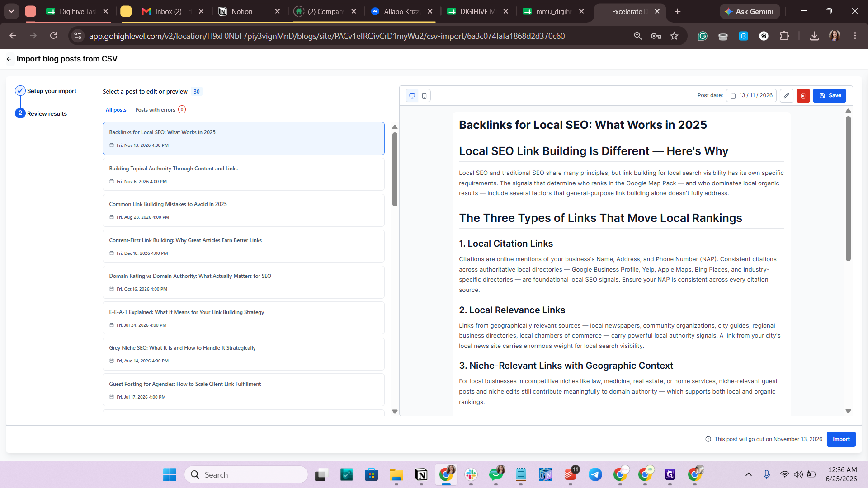Select post Backlinks for Local SEO

pyautogui.click(x=243, y=138)
